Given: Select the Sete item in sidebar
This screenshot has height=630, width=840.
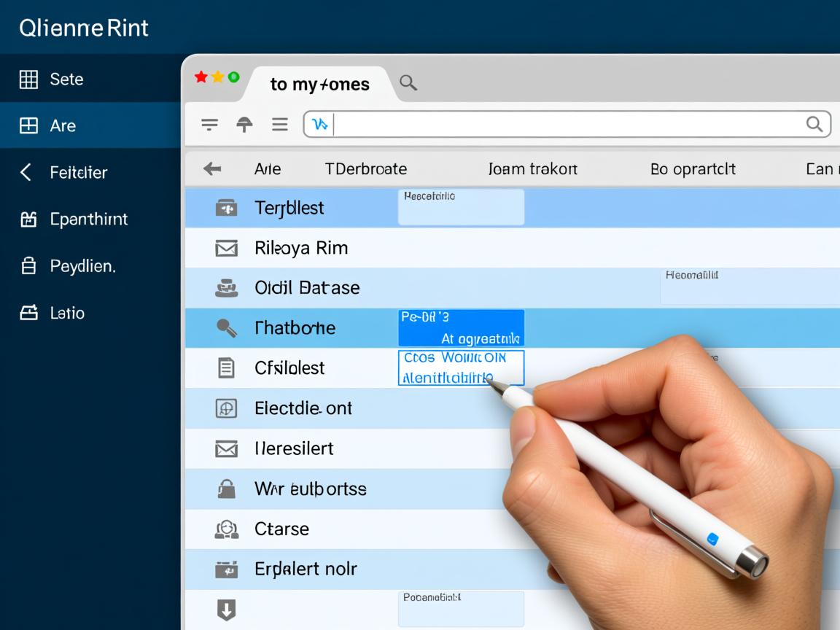Looking at the screenshot, I should (66, 79).
